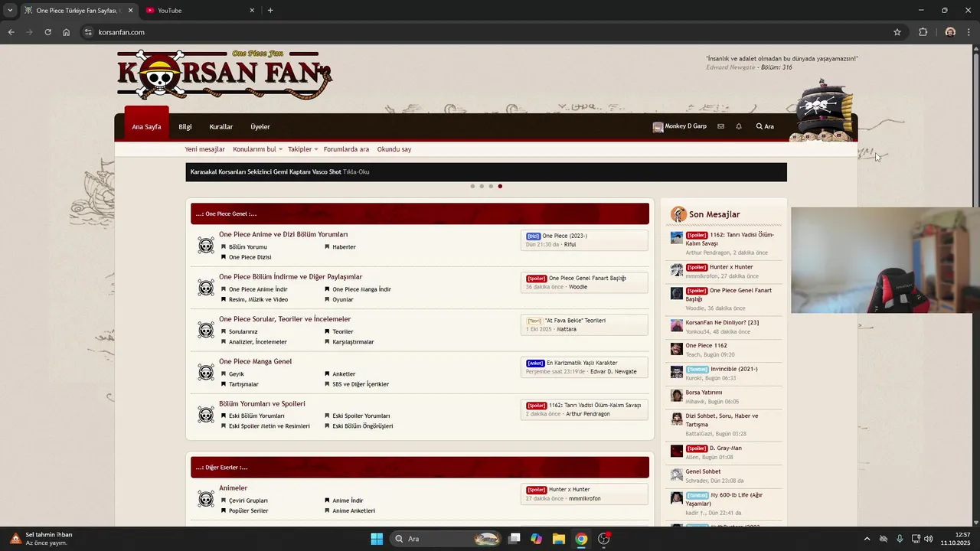
Task: Click the Yeni mesajlar sub-navigation link
Action: [x=204, y=149]
